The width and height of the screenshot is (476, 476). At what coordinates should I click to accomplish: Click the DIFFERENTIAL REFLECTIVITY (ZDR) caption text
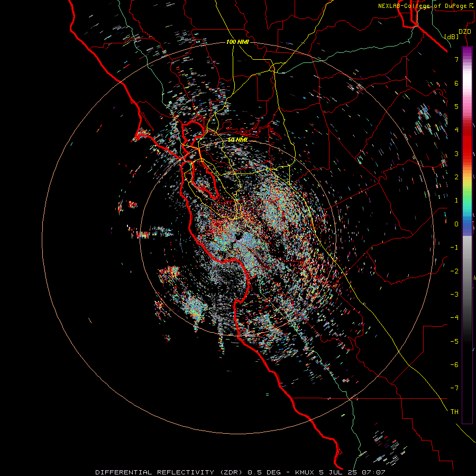click(169, 472)
